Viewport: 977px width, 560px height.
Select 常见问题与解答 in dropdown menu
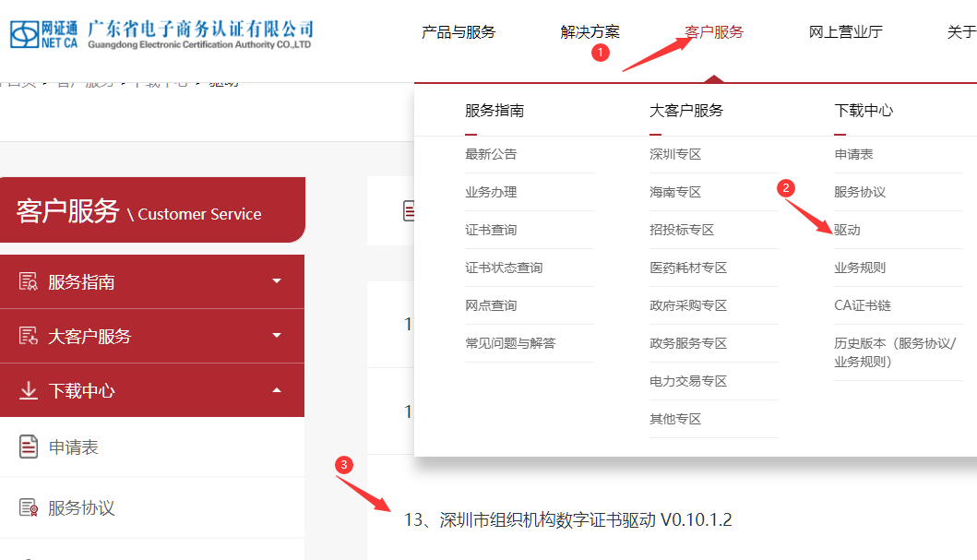coord(510,343)
